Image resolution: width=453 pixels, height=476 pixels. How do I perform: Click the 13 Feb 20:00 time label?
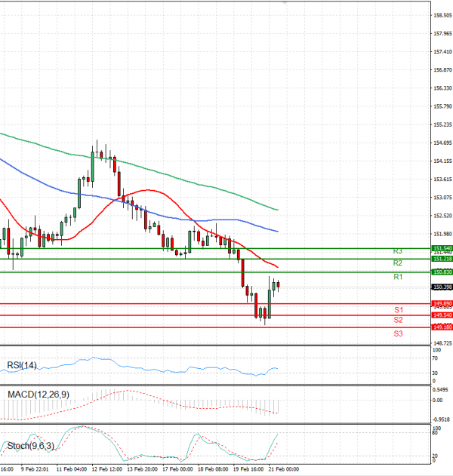click(142, 469)
